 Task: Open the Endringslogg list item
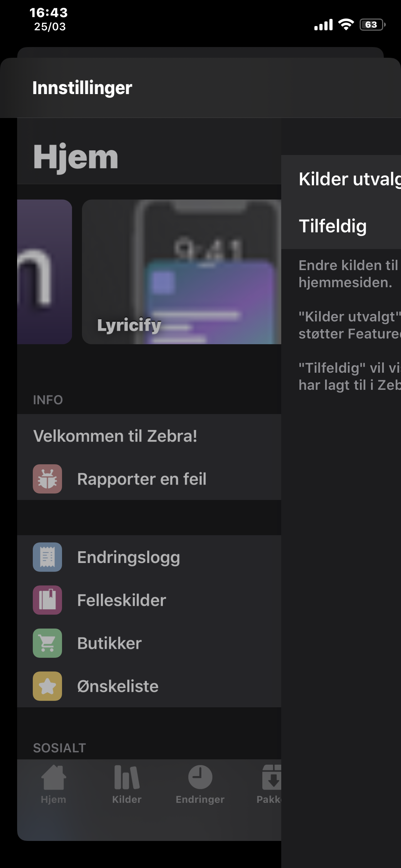149,557
